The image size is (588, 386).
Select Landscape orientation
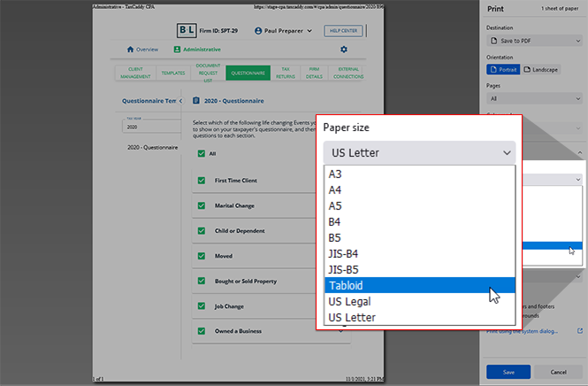pos(540,69)
